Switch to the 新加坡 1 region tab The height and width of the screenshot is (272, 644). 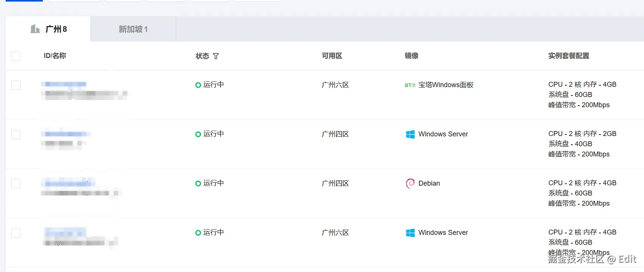pyautogui.click(x=133, y=29)
